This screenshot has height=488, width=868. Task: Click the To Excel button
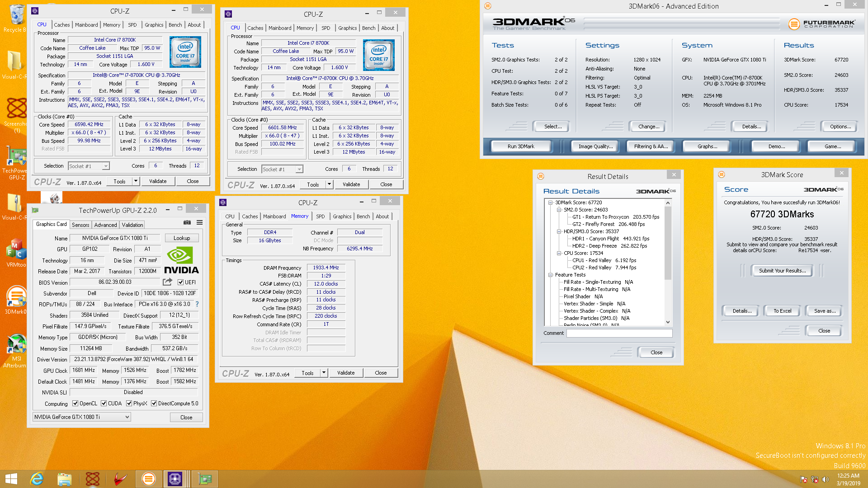(x=782, y=311)
